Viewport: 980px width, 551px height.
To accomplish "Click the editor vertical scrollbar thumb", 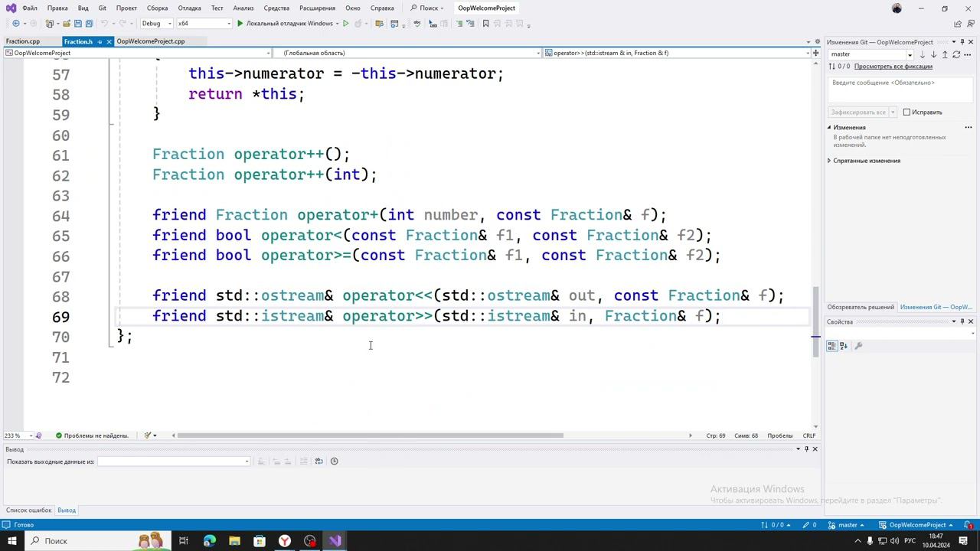I will (815, 321).
